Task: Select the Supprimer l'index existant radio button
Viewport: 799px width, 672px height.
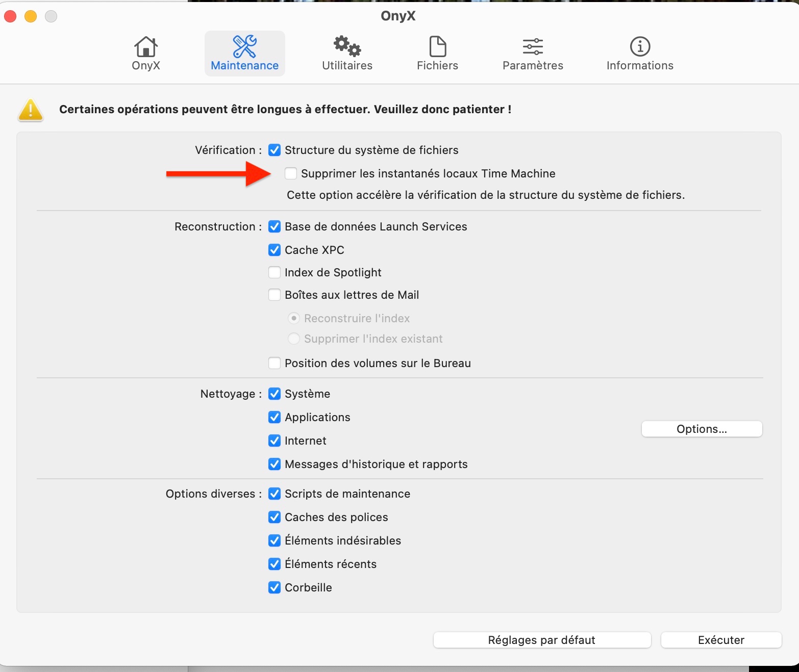Action: (294, 339)
